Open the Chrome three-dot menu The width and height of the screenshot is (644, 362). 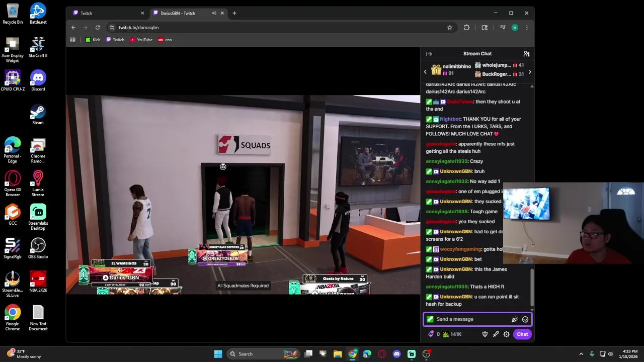[527, 28]
